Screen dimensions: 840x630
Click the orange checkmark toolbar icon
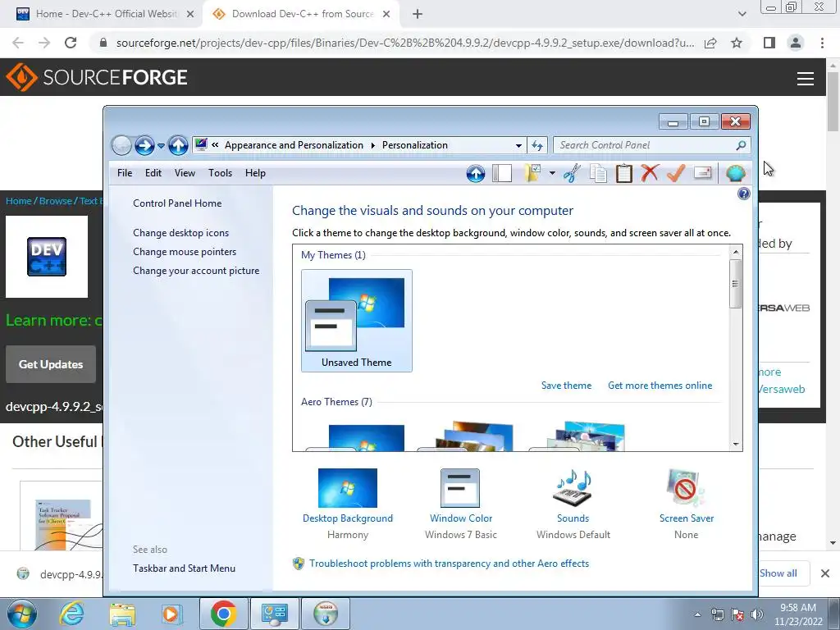pyautogui.click(x=676, y=173)
